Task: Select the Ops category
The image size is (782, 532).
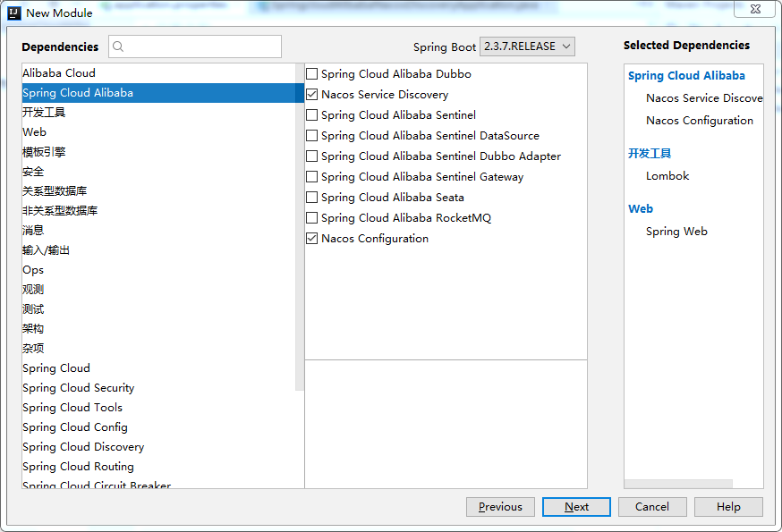Action: pyautogui.click(x=158, y=270)
